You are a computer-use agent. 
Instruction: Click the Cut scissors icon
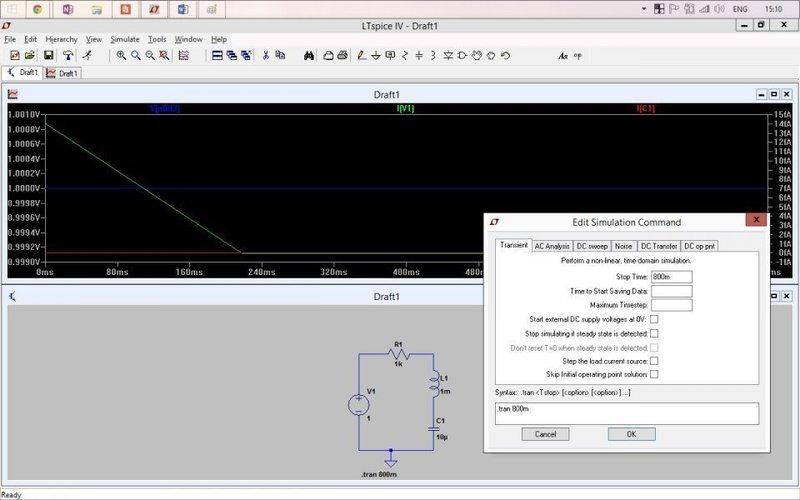pos(265,56)
